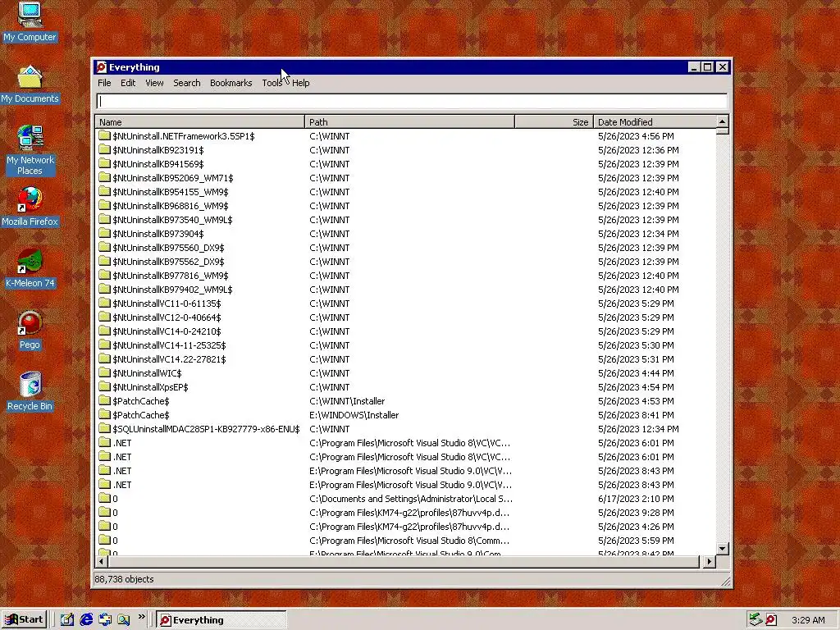840x630 pixels.
Task: Select the $NtUninstallKB952069_WM71$ row name
Action: [172, 178]
